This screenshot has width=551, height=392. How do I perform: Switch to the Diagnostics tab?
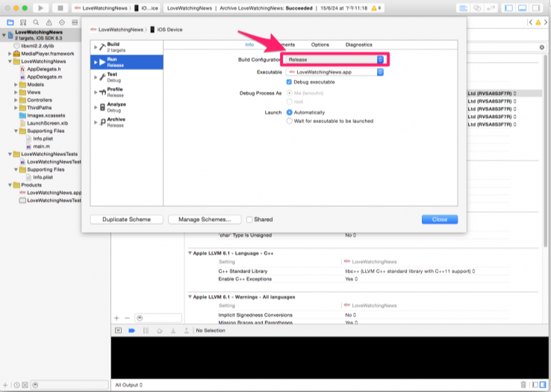click(x=359, y=45)
